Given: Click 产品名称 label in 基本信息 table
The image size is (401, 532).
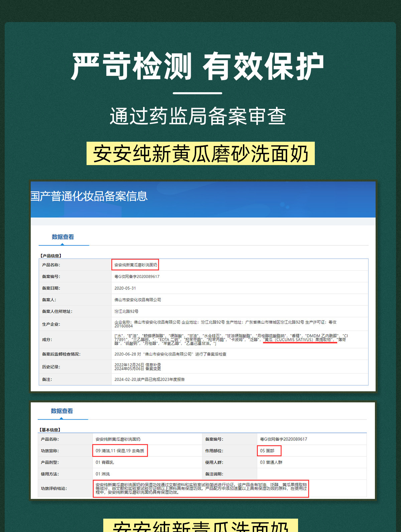Looking at the screenshot, I should pyautogui.click(x=50, y=439).
